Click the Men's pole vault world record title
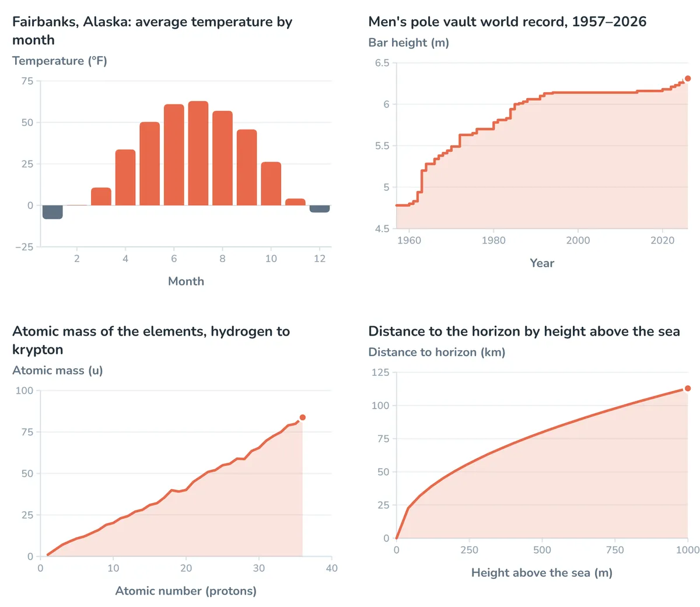Screen dimensions: 700x607 (508, 22)
